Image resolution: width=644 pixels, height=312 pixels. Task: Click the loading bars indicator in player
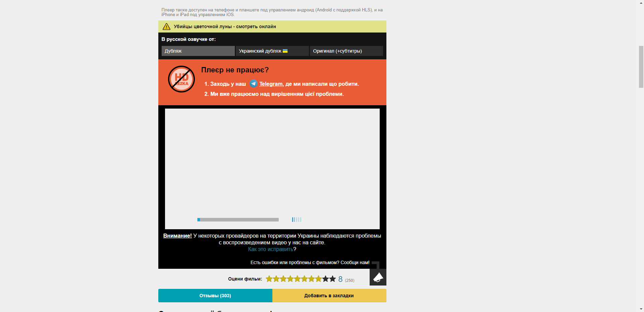297,220
